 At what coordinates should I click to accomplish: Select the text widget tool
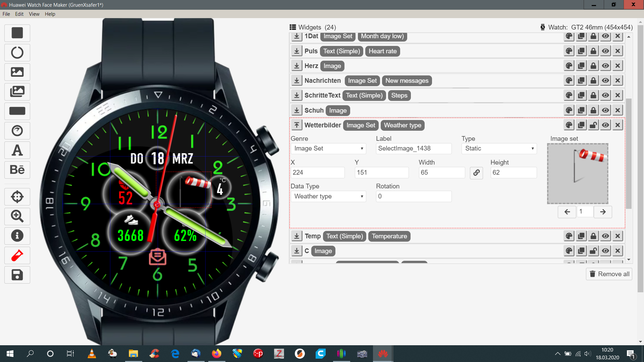tap(17, 150)
